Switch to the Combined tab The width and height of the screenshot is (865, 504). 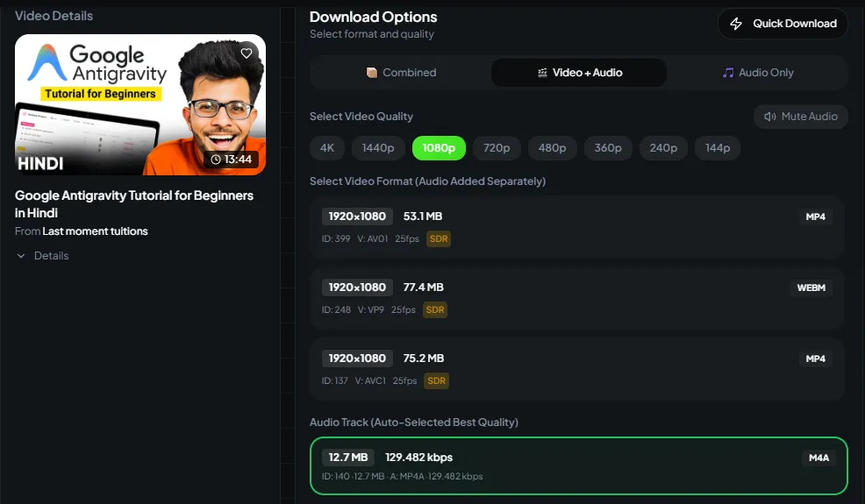point(401,73)
